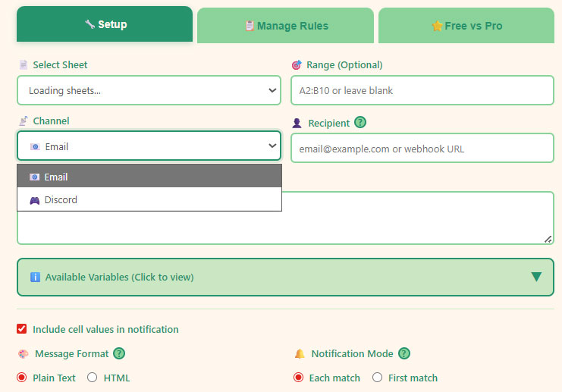Click the Message Format label text
This screenshot has height=392, width=562.
(72, 353)
